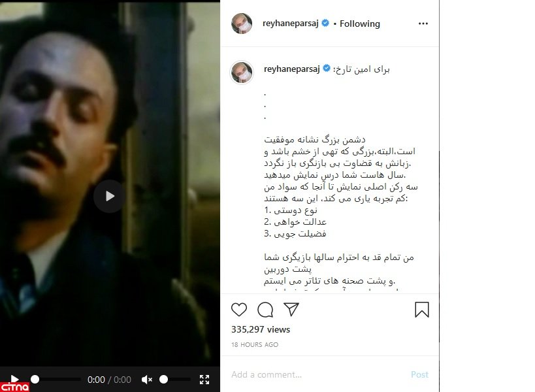Click the 335,297 views count
535x392 pixels.
pyautogui.click(x=261, y=329)
